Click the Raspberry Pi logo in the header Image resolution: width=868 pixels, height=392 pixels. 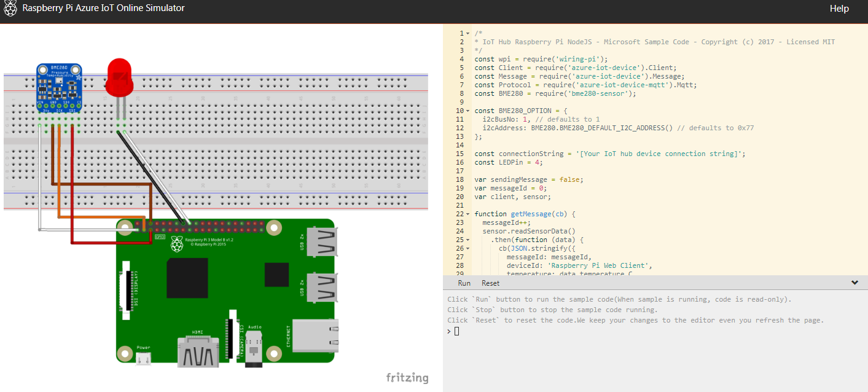[10, 9]
